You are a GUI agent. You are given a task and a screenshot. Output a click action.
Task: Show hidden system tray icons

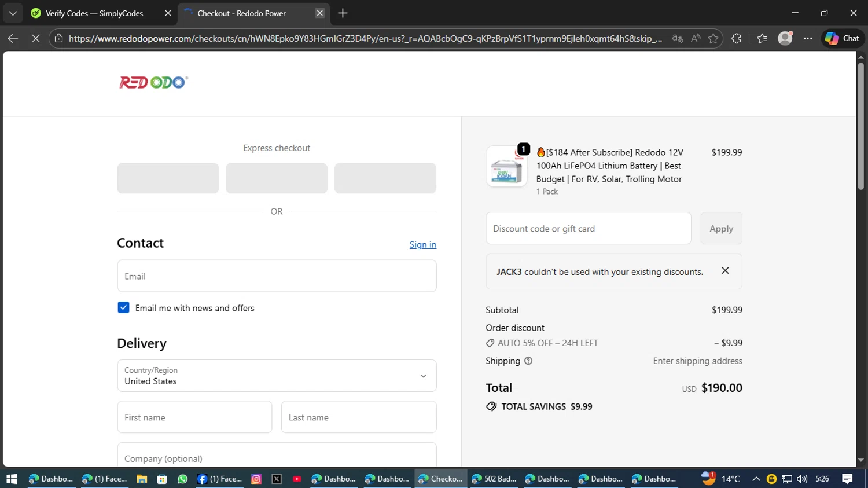(x=756, y=479)
